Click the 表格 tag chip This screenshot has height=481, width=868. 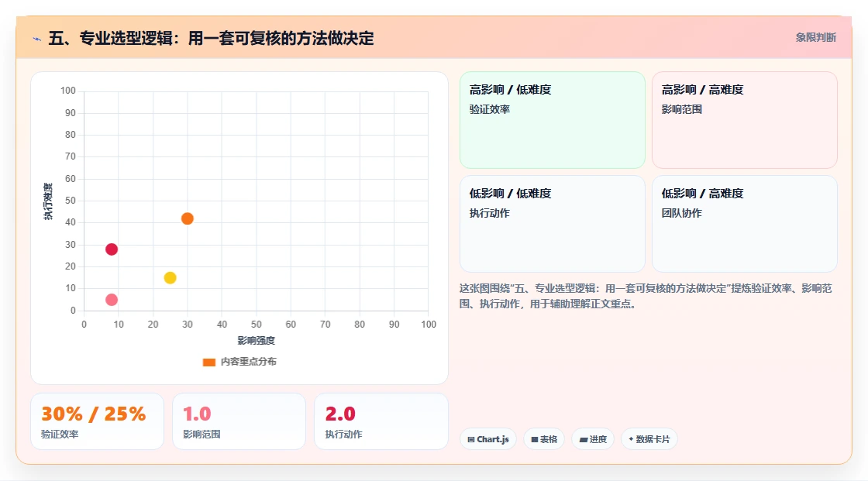coord(543,439)
